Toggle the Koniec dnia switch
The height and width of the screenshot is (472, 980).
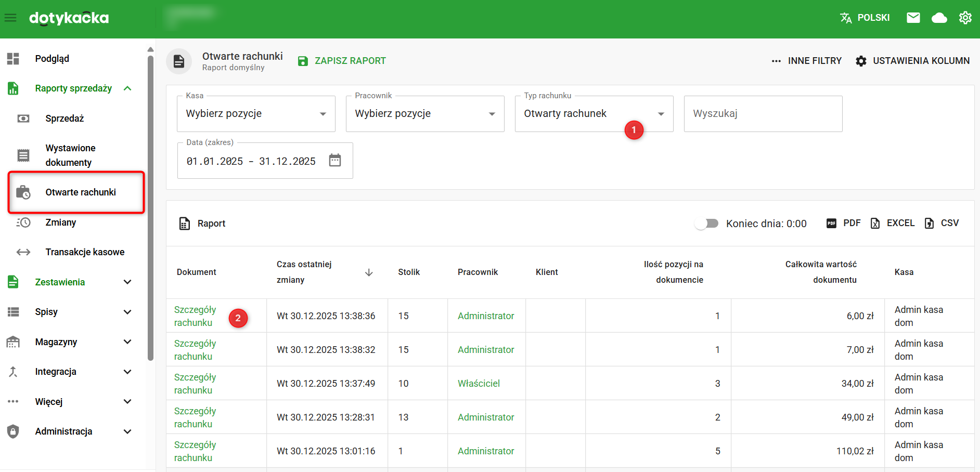point(706,224)
